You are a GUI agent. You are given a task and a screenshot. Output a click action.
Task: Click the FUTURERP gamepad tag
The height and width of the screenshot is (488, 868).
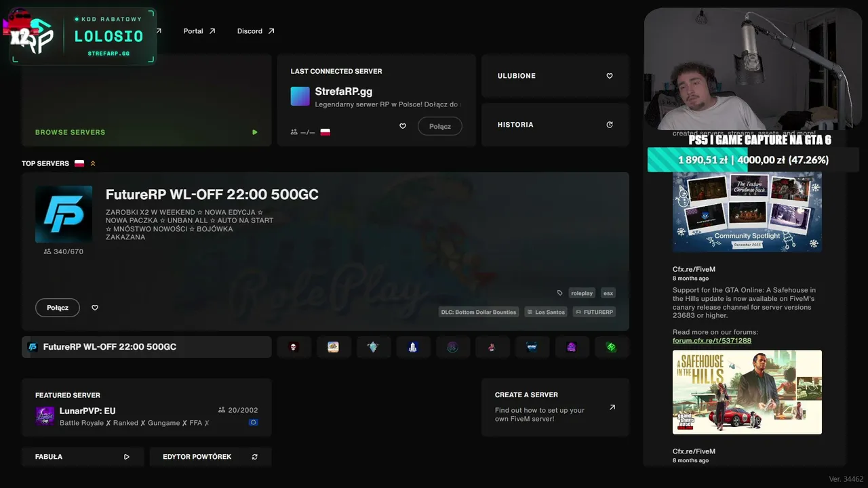[x=595, y=312]
